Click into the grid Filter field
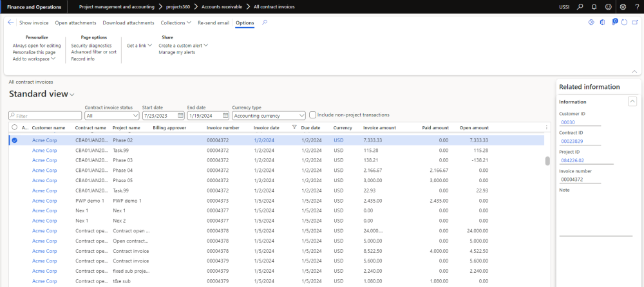Viewport: 644px width, 287px height. point(45,116)
